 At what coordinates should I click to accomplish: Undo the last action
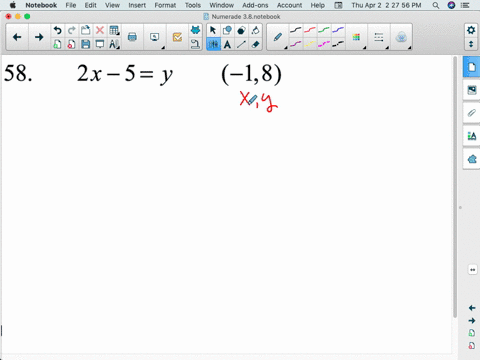pyautogui.click(x=57, y=30)
